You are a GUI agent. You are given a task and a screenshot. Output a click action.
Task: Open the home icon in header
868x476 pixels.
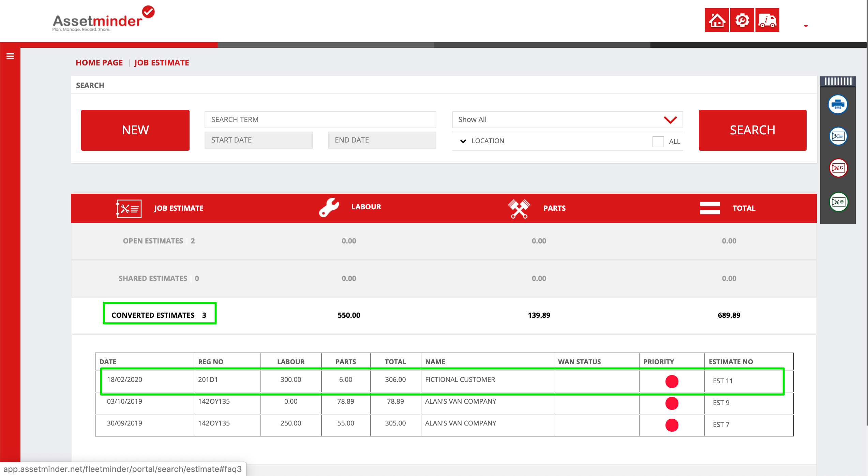(x=717, y=20)
